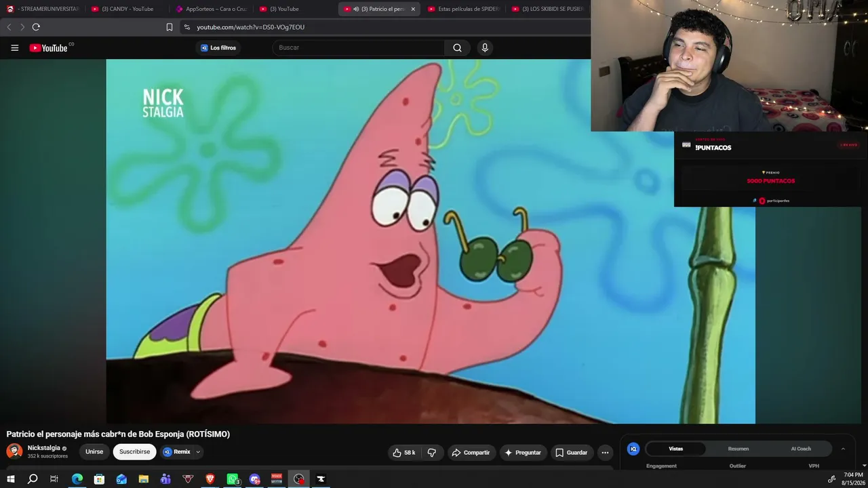Click the video player showing Patrick
Screen dimensions: 868x488
pos(431,241)
